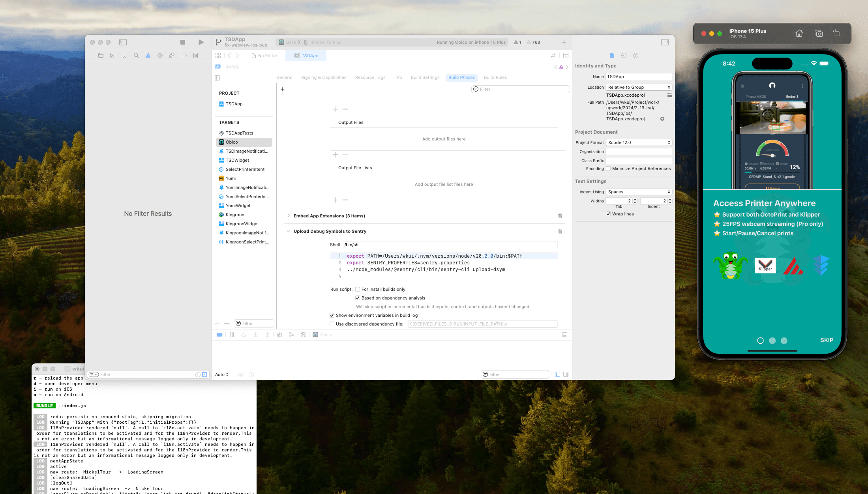Image resolution: width=868 pixels, height=494 pixels.
Task: Click the Stop button in Xcode toolbar
Action: pos(183,42)
